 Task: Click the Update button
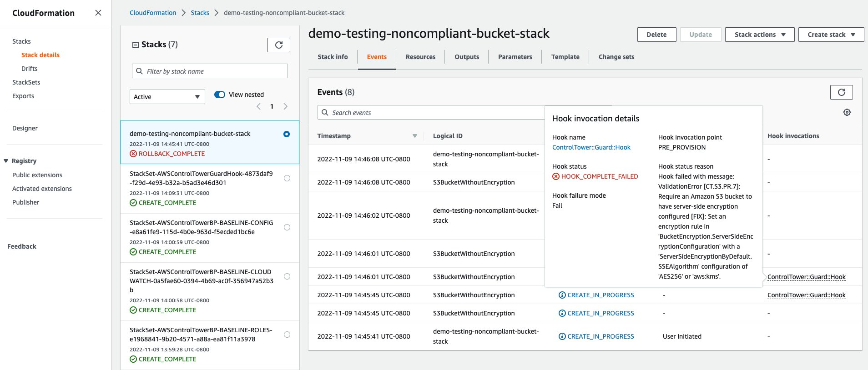click(x=701, y=35)
